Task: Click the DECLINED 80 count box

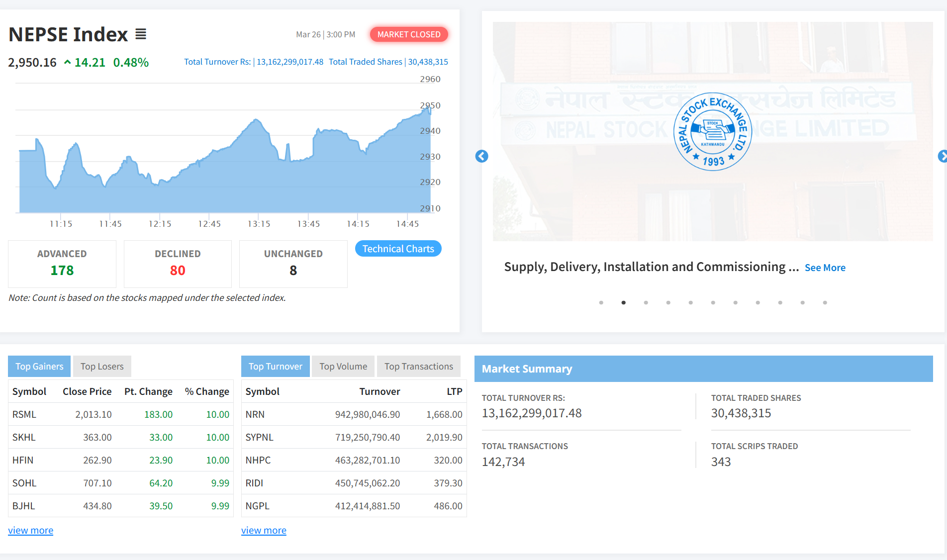Action: point(178,264)
